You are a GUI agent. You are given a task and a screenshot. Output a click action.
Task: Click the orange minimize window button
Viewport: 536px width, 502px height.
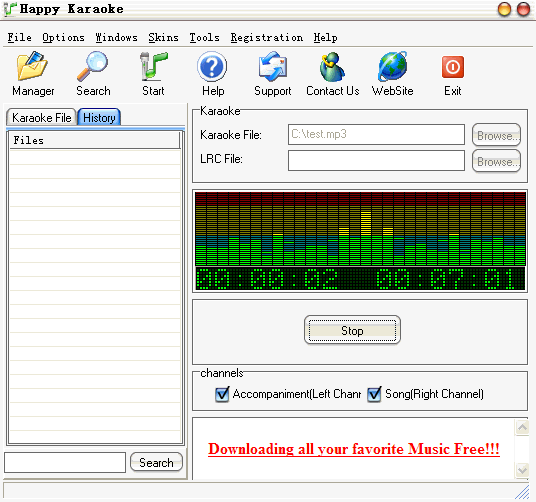pyautogui.click(x=504, y=9)
